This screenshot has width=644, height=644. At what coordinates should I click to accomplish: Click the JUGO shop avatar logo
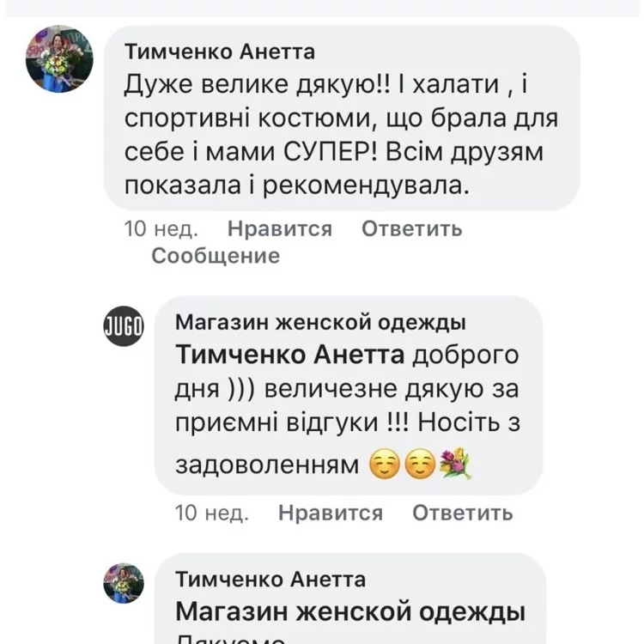(124, 327)
